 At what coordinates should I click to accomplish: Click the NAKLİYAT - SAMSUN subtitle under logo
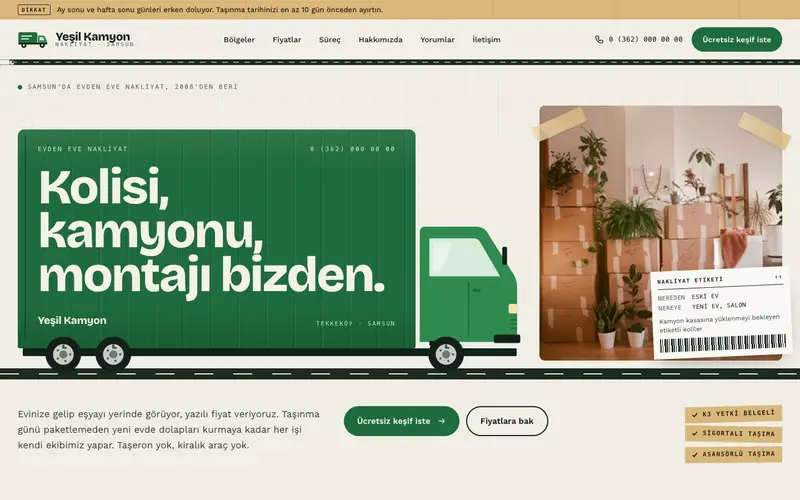point(94,45)
